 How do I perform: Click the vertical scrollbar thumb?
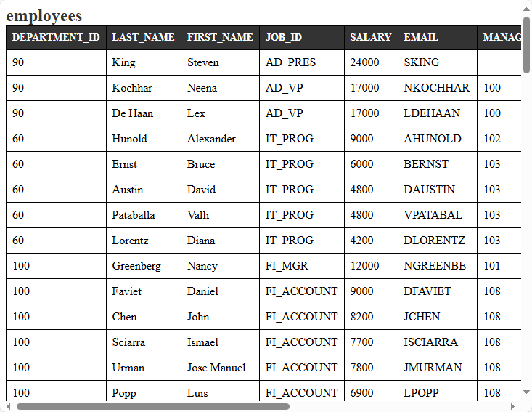point(526,45)
